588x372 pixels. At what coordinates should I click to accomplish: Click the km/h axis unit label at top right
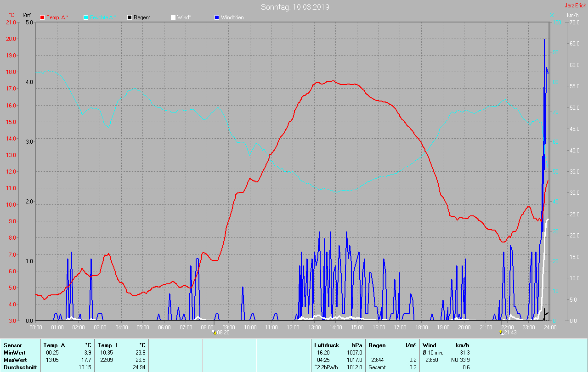coord(572,15)
